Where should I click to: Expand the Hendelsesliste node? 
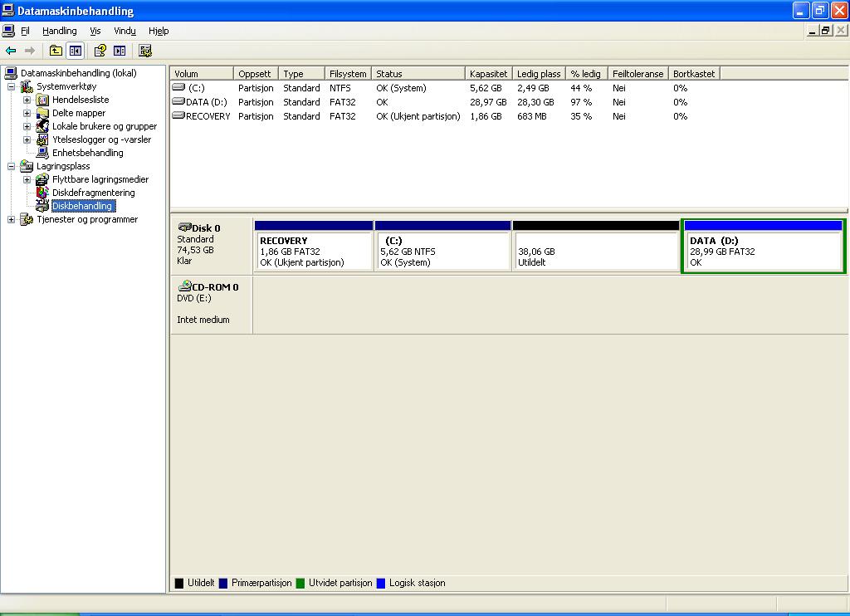(x=27, y=100)
